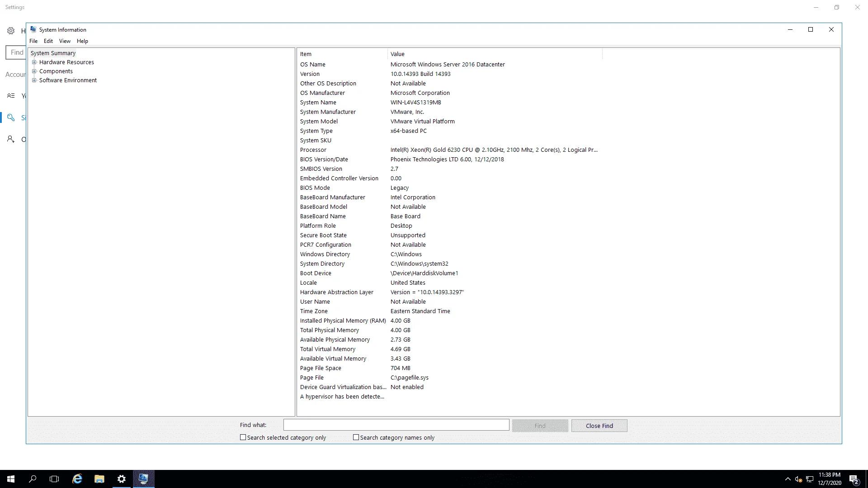
Task: Click the Item column header
Action: [342, 54]
